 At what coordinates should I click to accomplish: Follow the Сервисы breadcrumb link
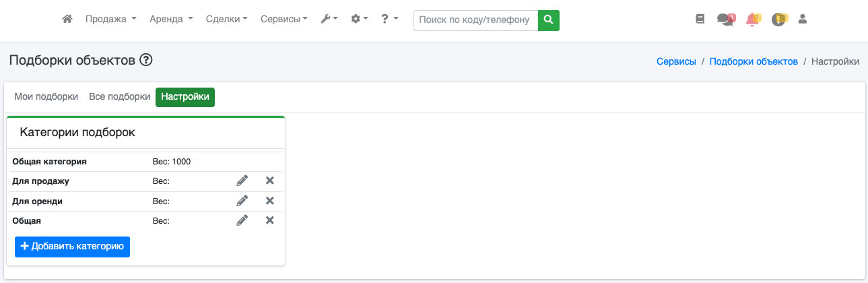coord(676,61)
